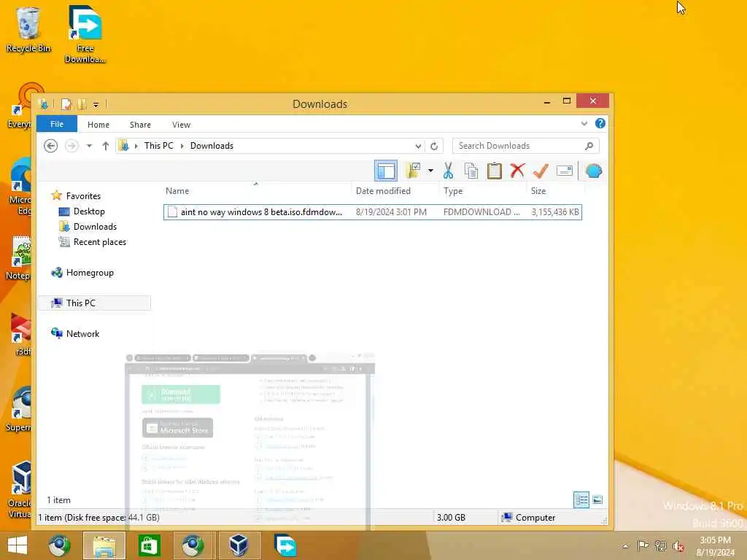Open Free Download Manager desktop shortcut
Viewport: 747px width, 560px height.
(85, 34)
